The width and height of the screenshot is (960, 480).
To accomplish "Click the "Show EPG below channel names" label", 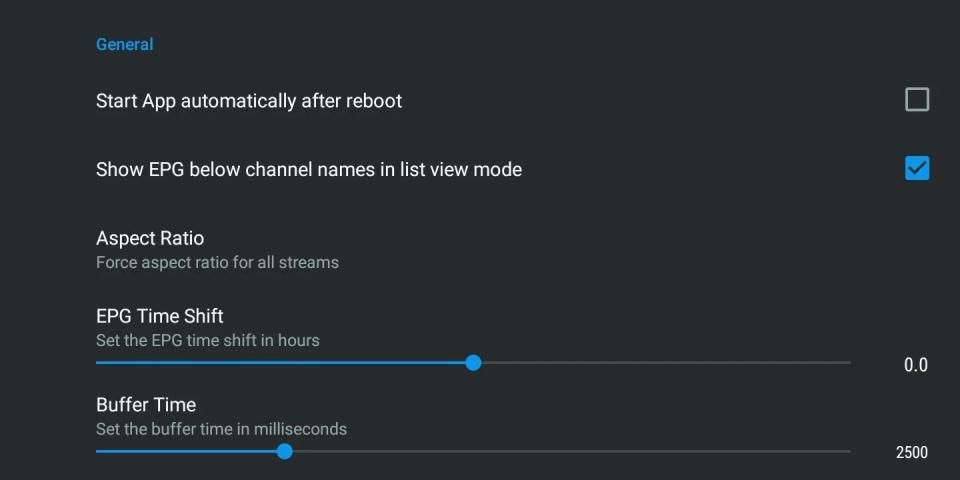I will (x=309, y=169).
